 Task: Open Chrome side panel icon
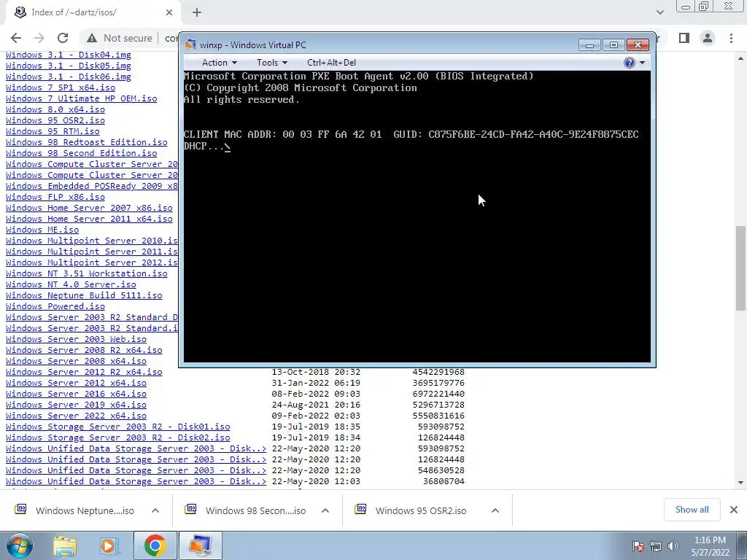click(684, 38)
